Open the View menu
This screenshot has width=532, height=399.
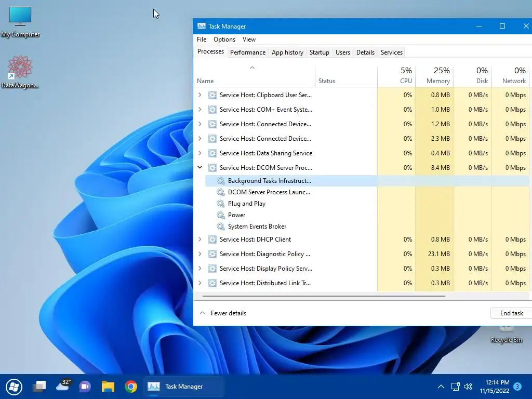[249, 39]
